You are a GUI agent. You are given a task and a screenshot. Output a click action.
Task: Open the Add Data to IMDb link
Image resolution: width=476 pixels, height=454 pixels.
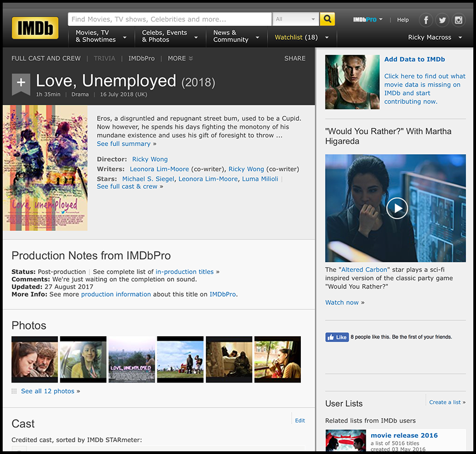point(415,59)
